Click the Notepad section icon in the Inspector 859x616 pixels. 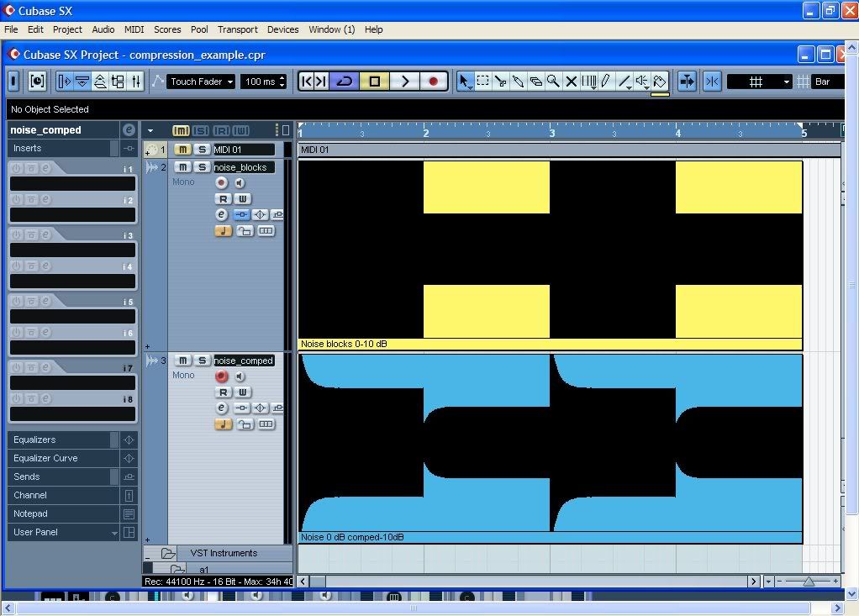[129, 513]
